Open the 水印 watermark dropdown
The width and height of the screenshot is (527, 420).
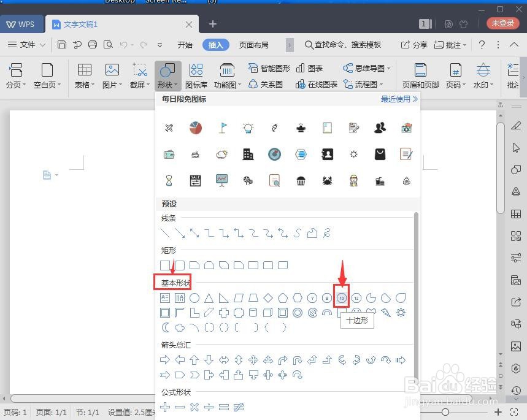click(x=483, y=76)
